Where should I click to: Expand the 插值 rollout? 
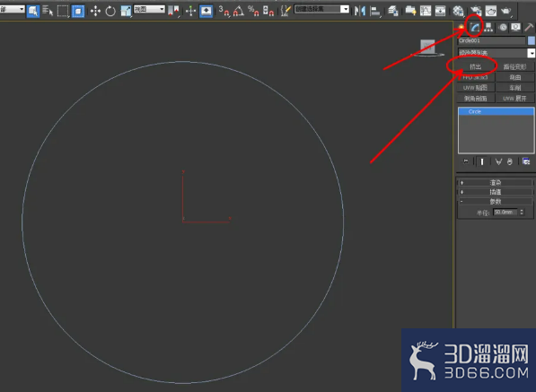[496, 192]
